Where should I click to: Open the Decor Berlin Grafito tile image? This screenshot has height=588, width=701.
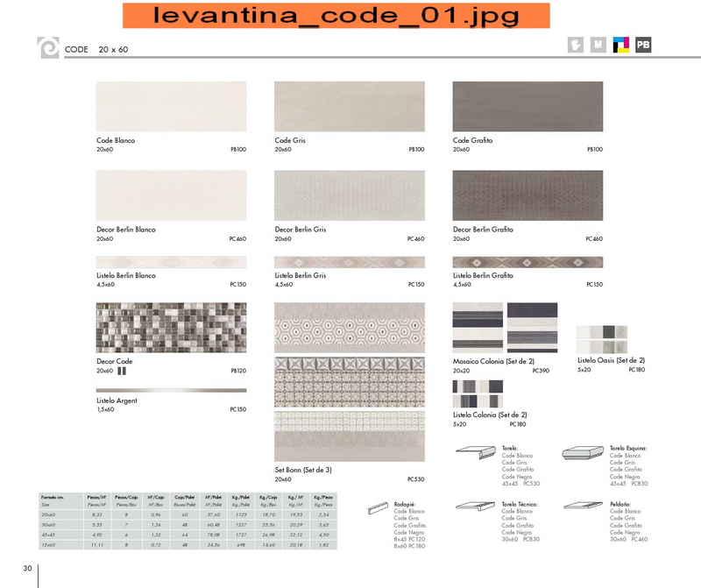click(528, 195)
